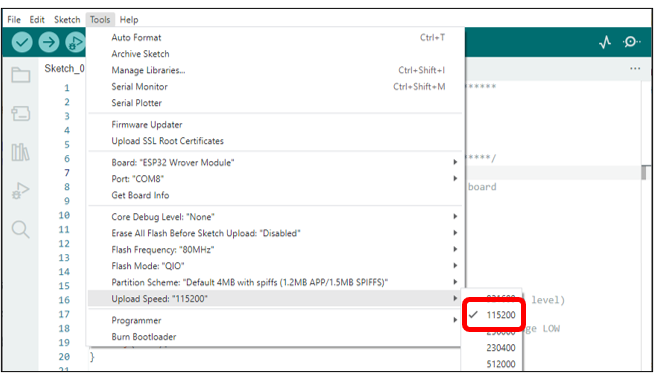Open the Help menu
This screenshot has width=656, height=375.
129,20
